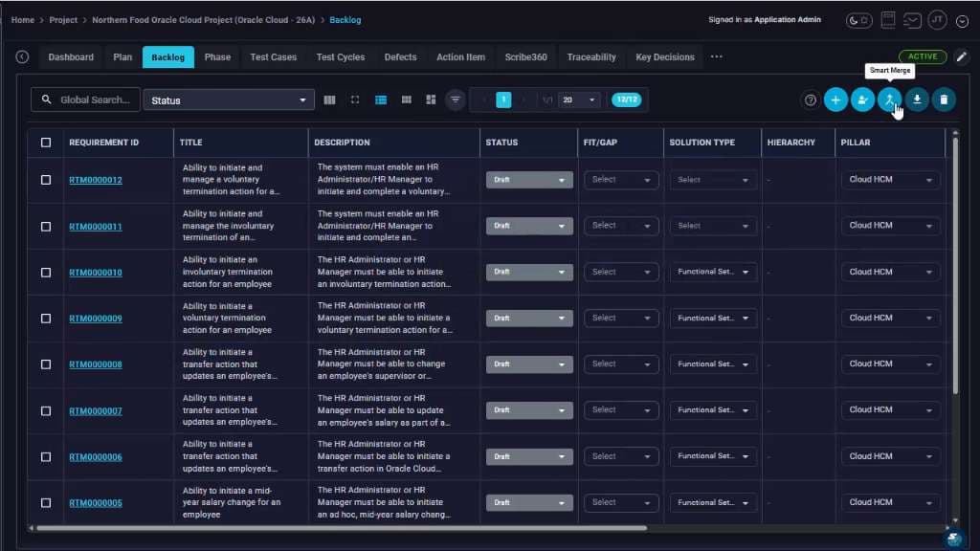Open requirement link RTM0000005

click(96, 503)
